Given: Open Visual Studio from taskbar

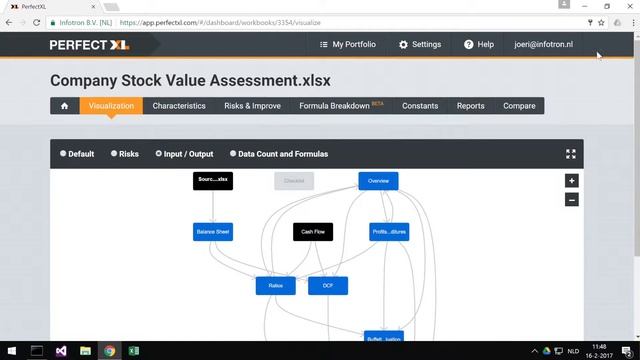Looking at the screenshot, I should click(x=61, y=351).
